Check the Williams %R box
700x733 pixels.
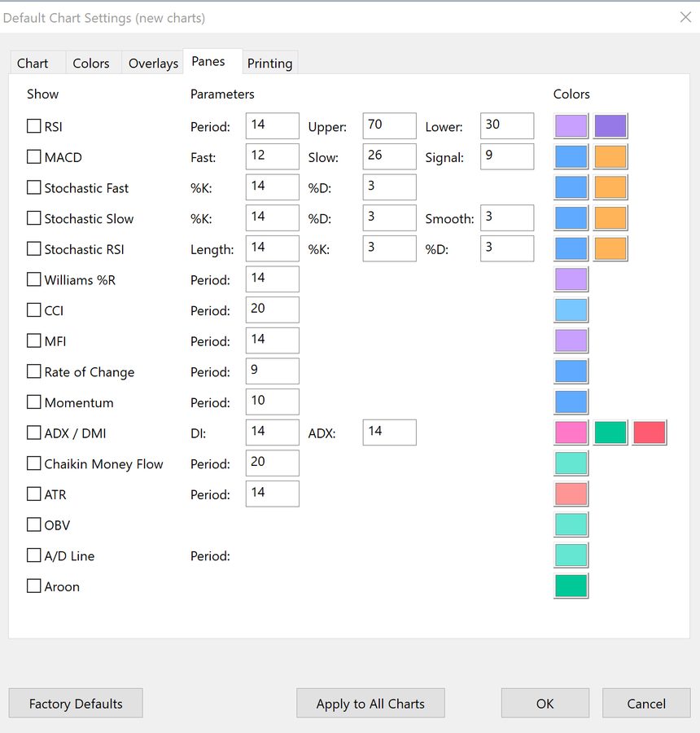click(33, 279)
